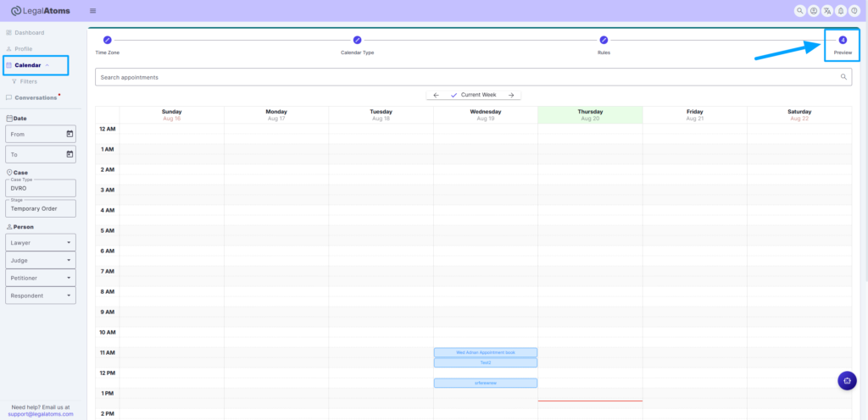Viewport: 868px width, 420px height.
Task: Click the 12 AM time label
Action: click(107, 129)
